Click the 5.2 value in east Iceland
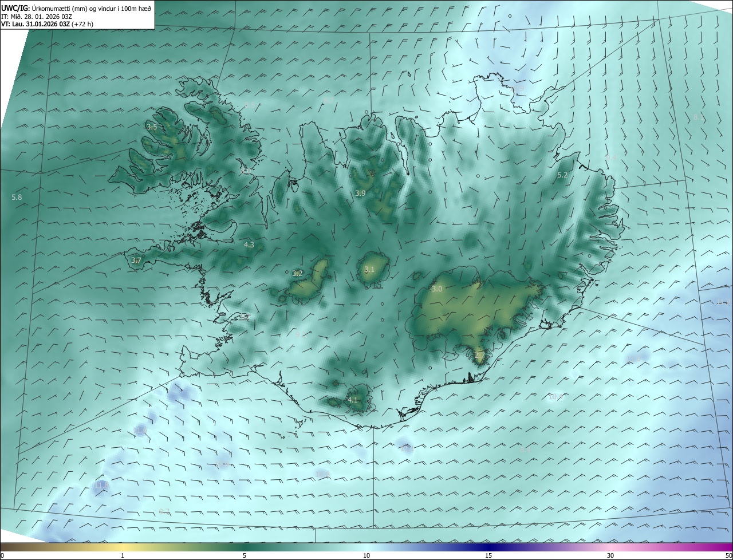Screen dimensions: 733x560 pos(562,175)
